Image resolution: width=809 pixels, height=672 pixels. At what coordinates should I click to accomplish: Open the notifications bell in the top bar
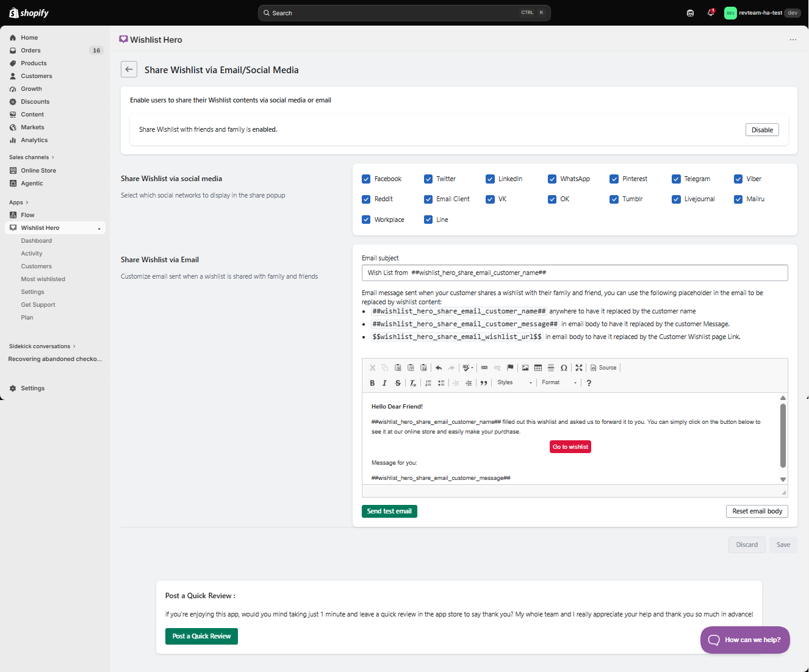pos(711,13)
